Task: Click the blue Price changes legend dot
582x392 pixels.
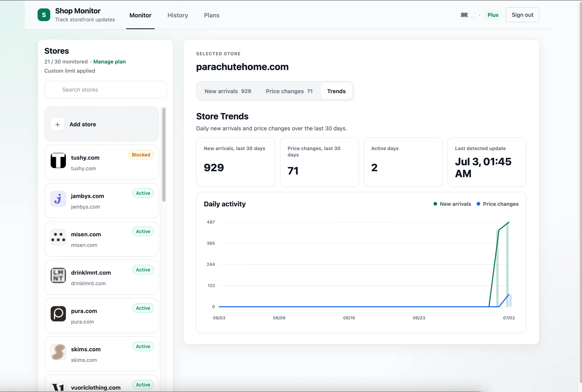Action: 478,204
